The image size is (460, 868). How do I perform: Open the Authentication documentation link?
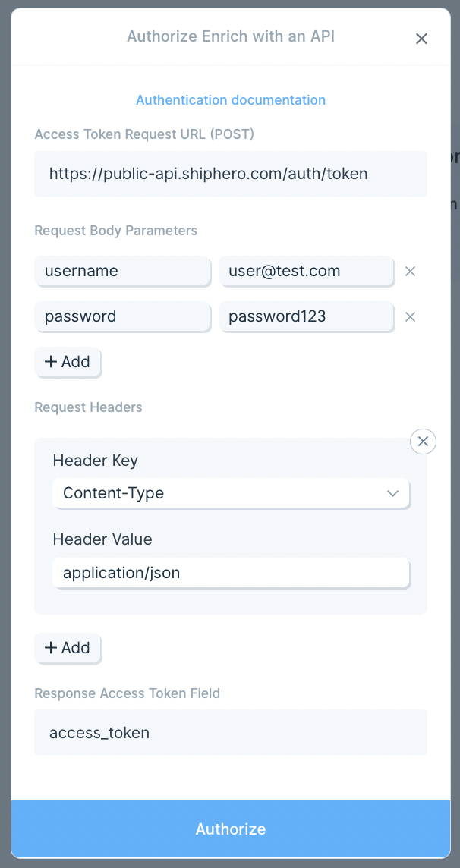(x=230, y=99)
